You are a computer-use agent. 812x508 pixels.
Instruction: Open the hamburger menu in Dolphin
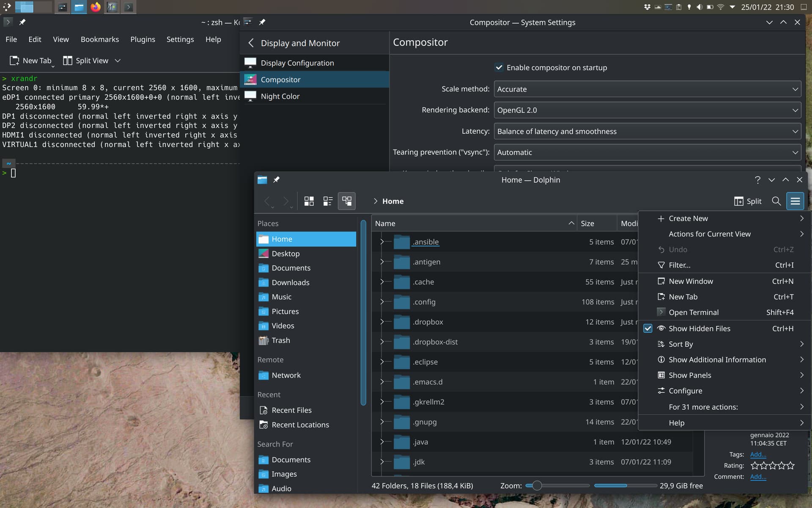(x=796, y=201)
